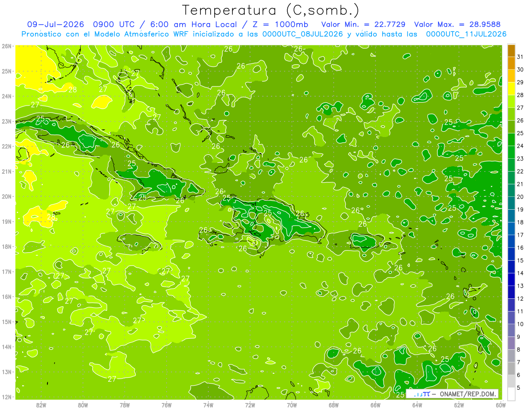Click the colorbar segment between 30 and 31
Viewport: 532px width, 411px height.
(x=511, y=64)
